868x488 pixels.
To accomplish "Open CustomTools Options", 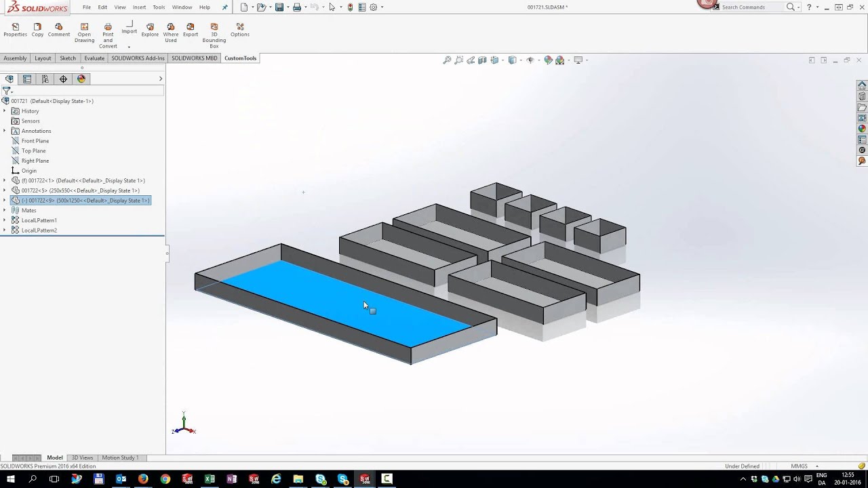I will [240, 30].
